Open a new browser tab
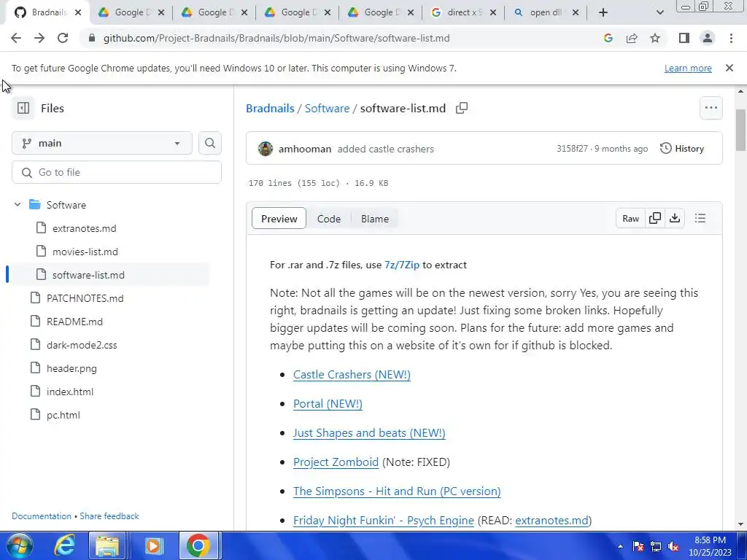Viewport: 747px width, 560px height. coord(603,12)
